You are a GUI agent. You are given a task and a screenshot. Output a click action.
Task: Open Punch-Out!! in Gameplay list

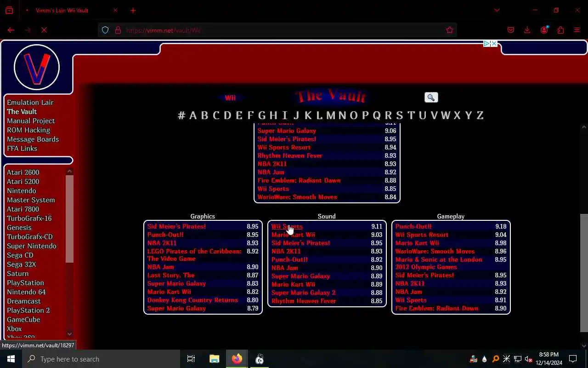(413, 226)
